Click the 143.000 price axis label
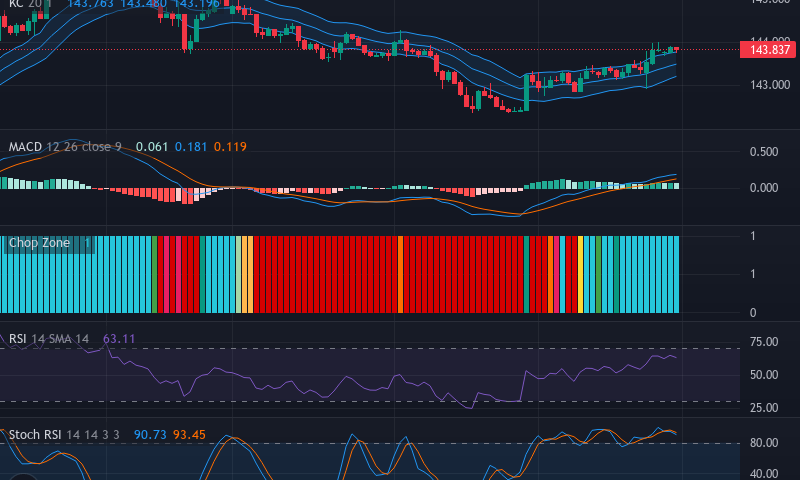Screen dimensions: 800x480 (770, 85)
